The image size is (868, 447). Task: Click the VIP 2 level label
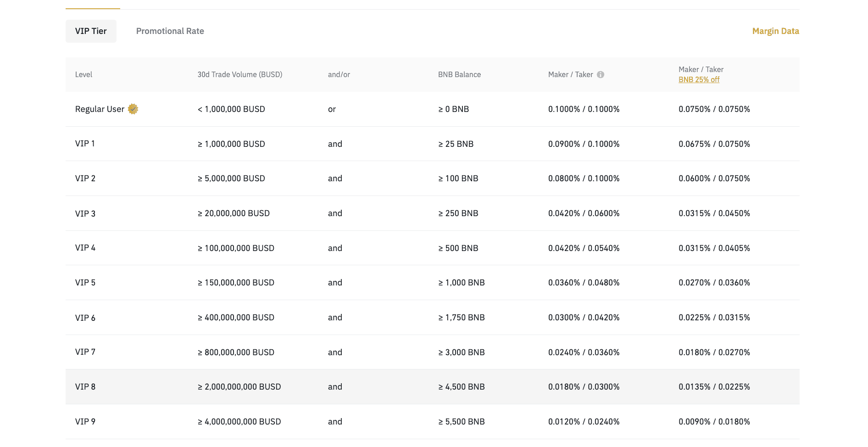85,179
